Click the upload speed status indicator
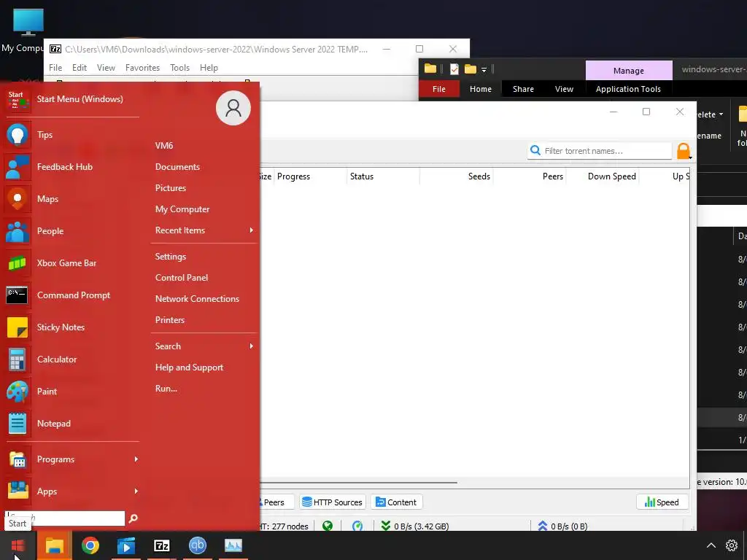The image size is (747, 560). 562,526
